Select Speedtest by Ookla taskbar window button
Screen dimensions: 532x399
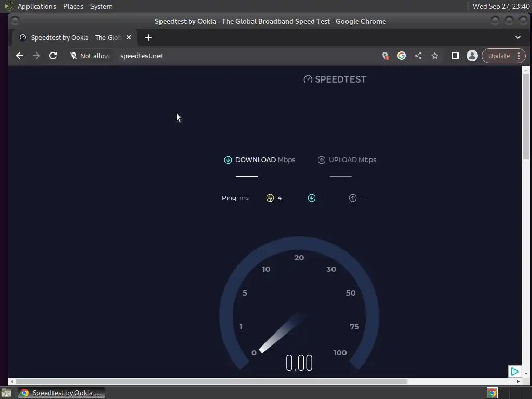click(61, 393)
